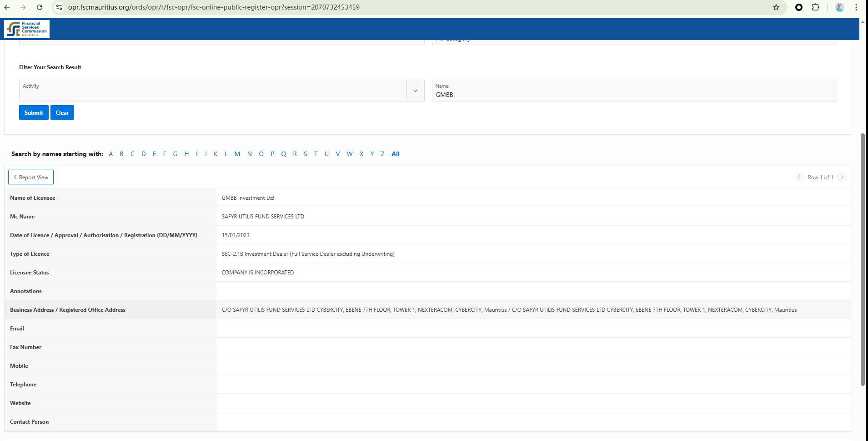Screen dimensions: 868x441
Task: Go to the previous row arrow
Action: tap(799, 177)
